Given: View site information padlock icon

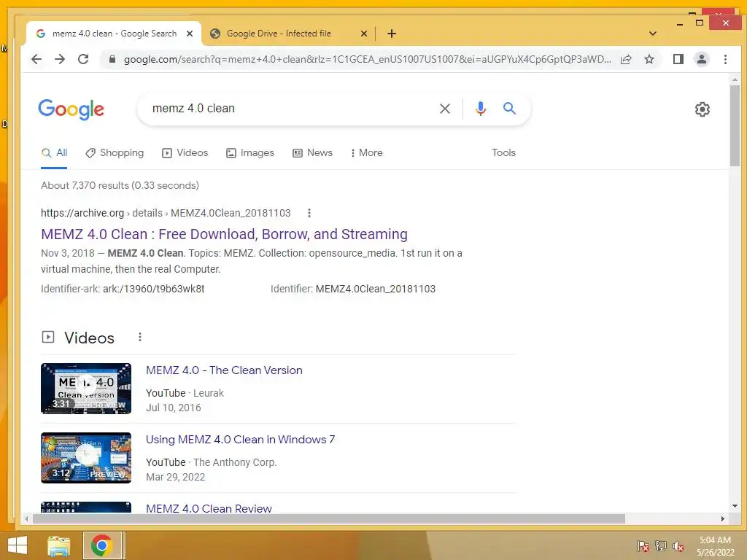Looking at the screenshot, I should [112, 59].
